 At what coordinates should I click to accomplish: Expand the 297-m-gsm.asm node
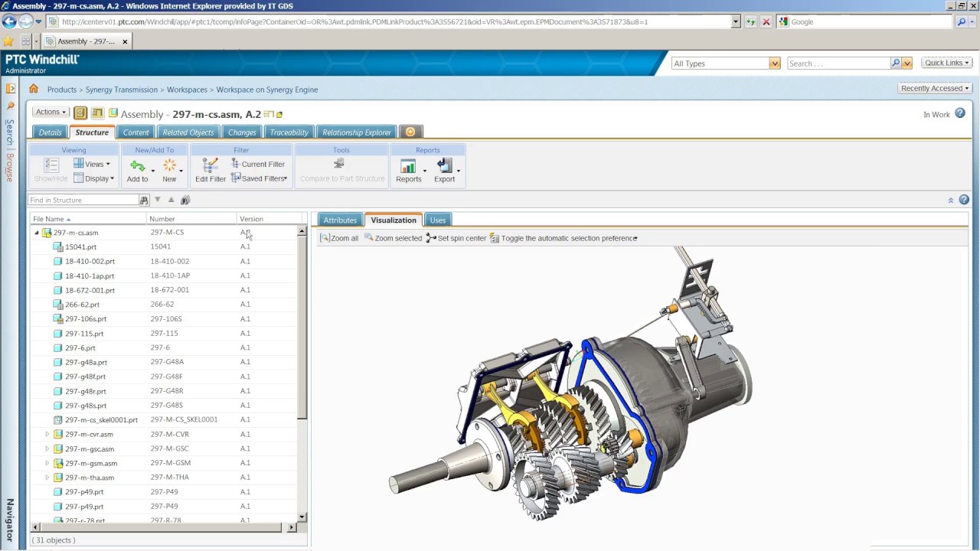pos(47,463)
